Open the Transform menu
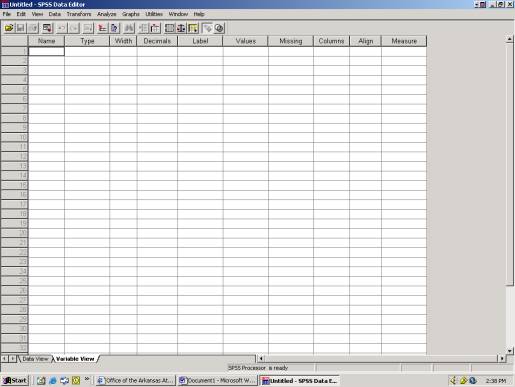Screen dimensions: 515x387 coord(79,14)
